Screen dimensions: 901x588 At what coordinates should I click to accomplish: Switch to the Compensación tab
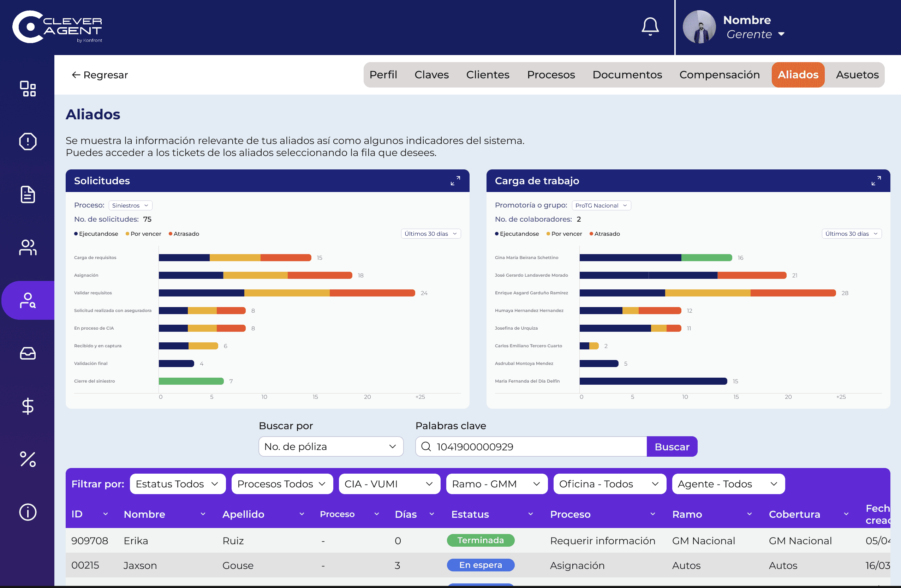coord(719,75)
